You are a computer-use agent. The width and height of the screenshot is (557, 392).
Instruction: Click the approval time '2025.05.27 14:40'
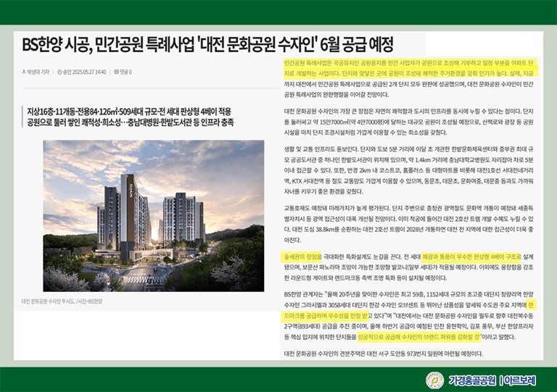tap(89, 72)
